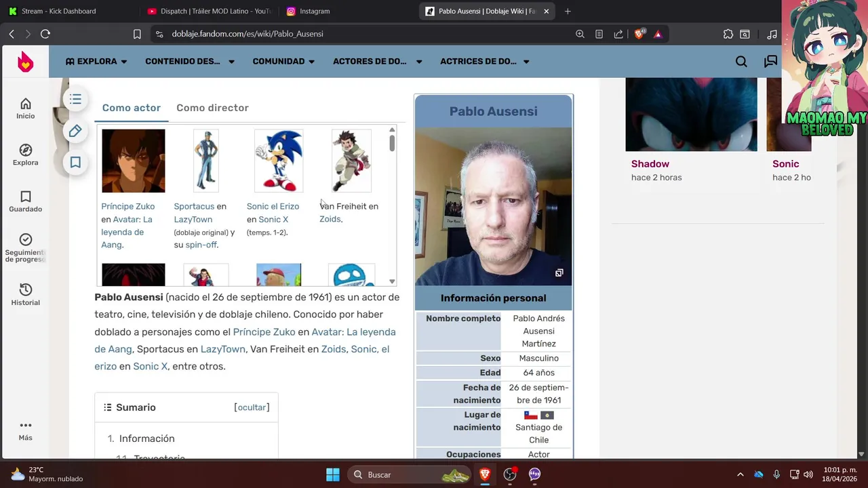The height and width of the screenshot is (488, 868).
Task: Expand COMUNIDAD dropdown menu
Action: point(283,62)
